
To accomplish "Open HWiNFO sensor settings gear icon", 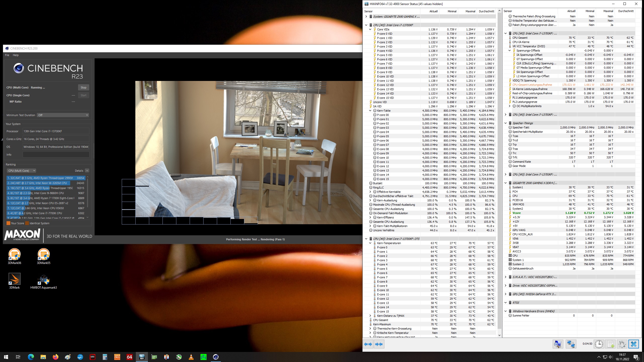I will [x=622, y=344].
